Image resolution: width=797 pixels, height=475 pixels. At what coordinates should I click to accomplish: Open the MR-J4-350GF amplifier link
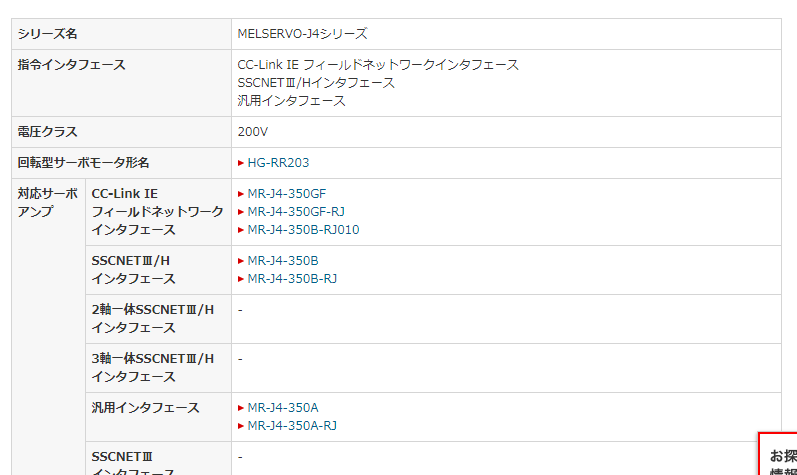[x=286, y=193]
